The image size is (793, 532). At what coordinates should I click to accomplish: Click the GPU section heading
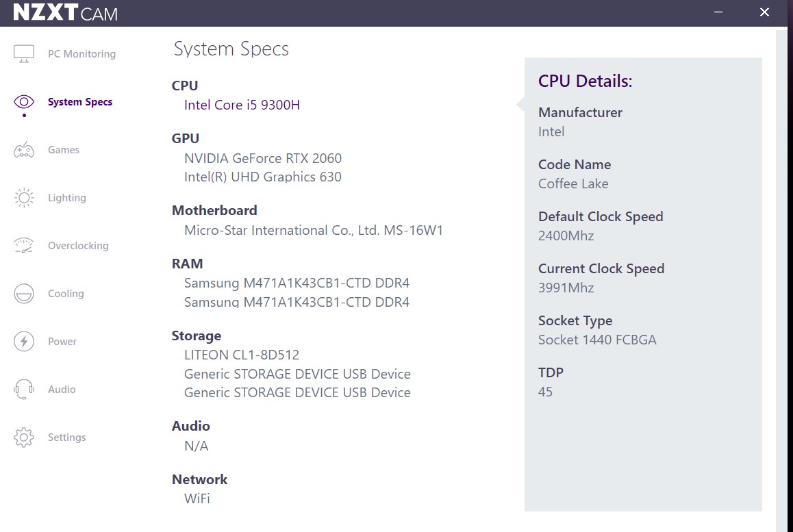[185, 138]
